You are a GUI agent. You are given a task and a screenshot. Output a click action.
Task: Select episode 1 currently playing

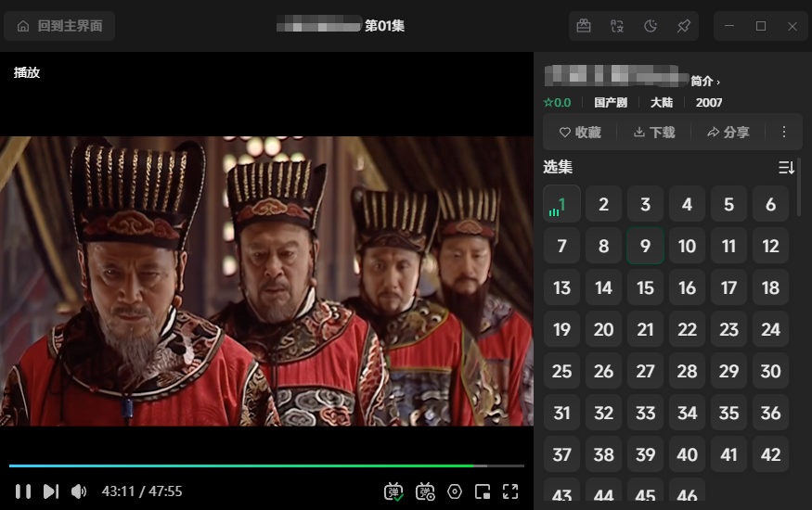click(561, 204)
